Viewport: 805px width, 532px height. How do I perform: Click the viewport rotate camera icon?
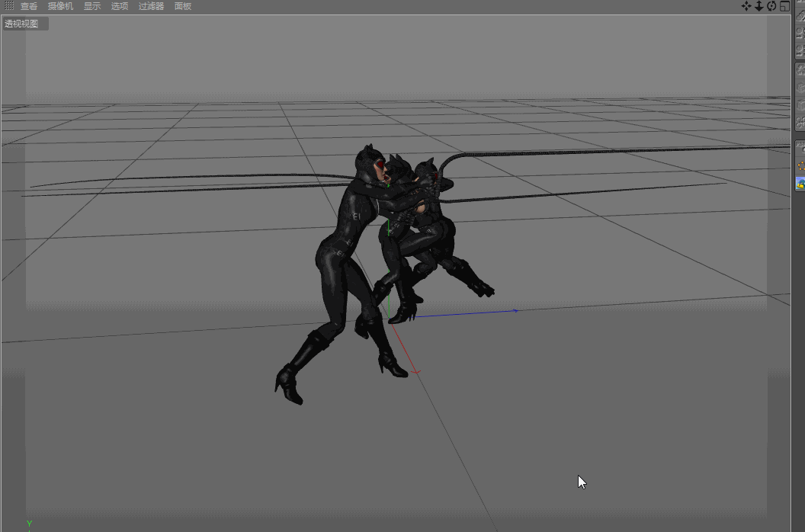[771, 6]
